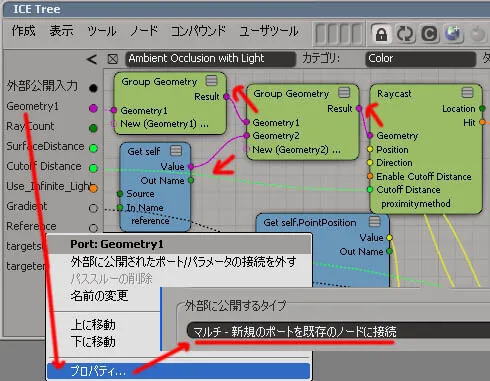Open the Get self node's menu icon
490x381 pixels.
tap(176, 151)
